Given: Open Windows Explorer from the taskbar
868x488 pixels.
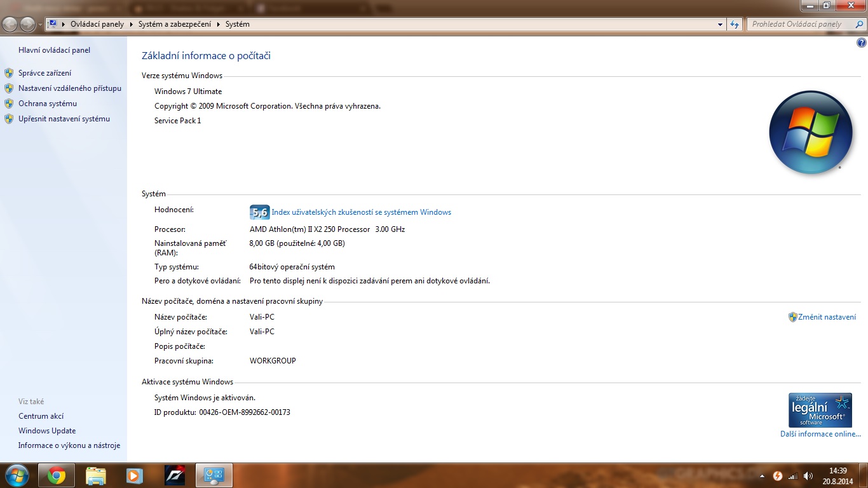Looking at the screenshot, I should pyautogui.click(x=96, y=475).
